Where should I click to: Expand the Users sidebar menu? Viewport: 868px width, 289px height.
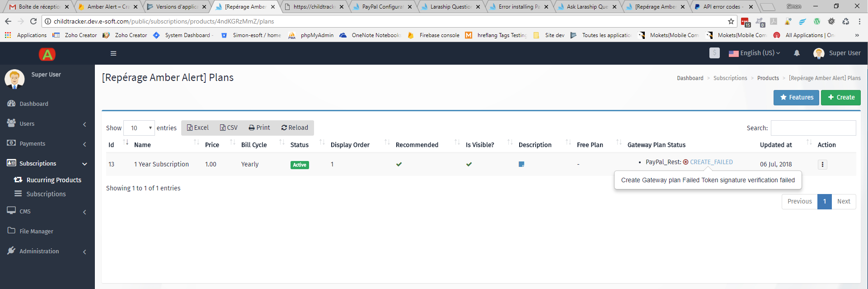pyautogui.click(x=47, y=123)
